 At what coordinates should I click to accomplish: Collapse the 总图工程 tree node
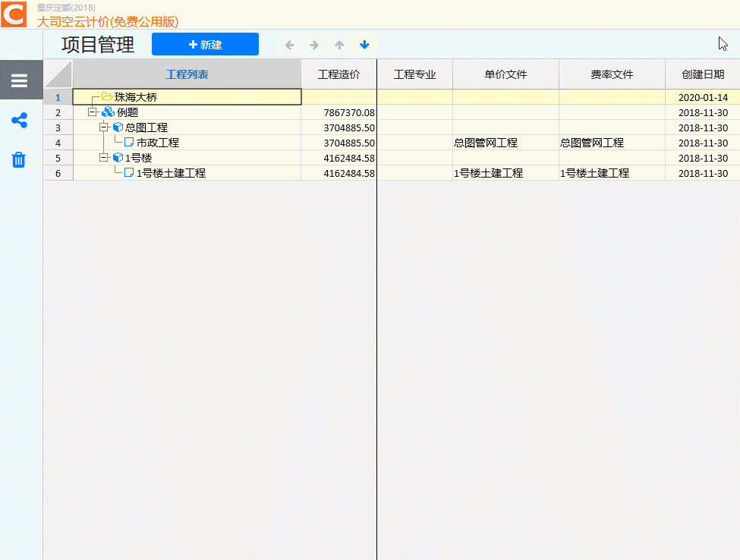click(x=104, y=127)
